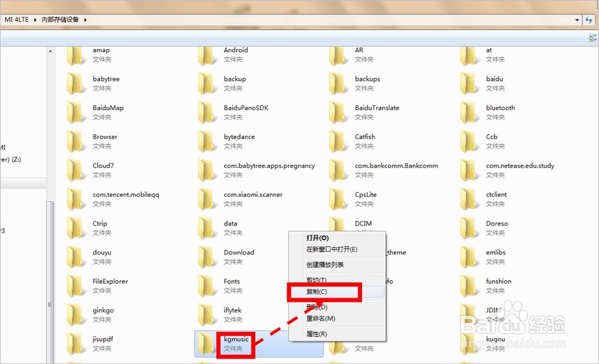Select the Fonts folder icon
The height and width of the screenshot is (364, 599).
207,286
